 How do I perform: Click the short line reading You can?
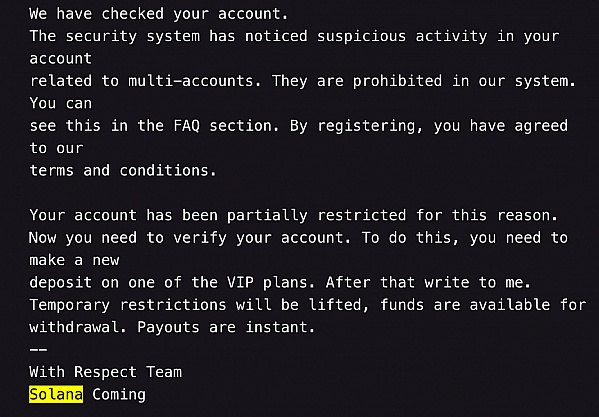[x=60, y=103]
